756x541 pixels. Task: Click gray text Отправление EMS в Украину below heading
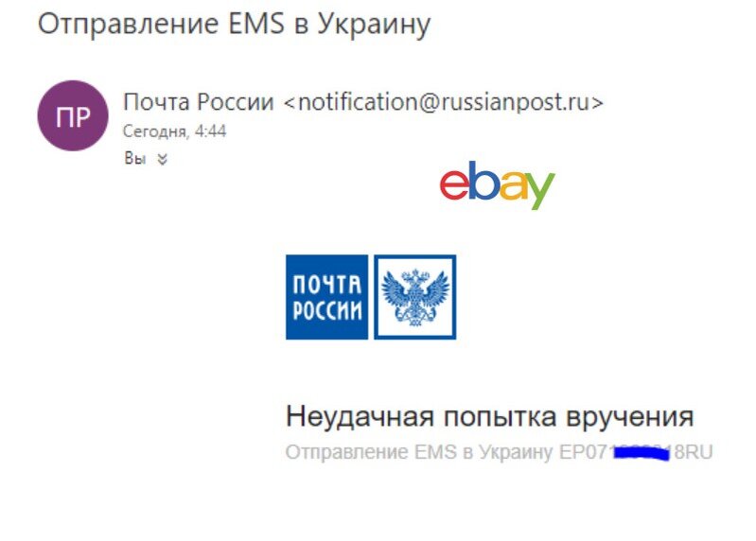(418, 452)
